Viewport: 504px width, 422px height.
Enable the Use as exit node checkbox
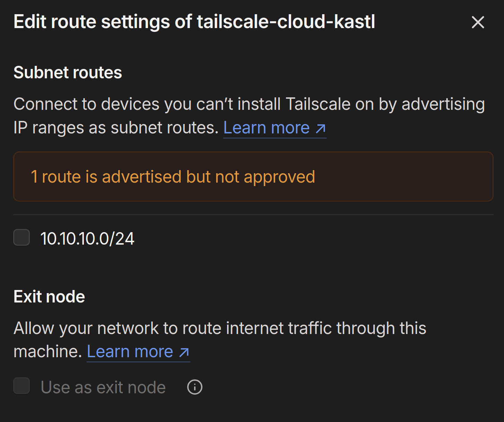[x=21, y=386]
